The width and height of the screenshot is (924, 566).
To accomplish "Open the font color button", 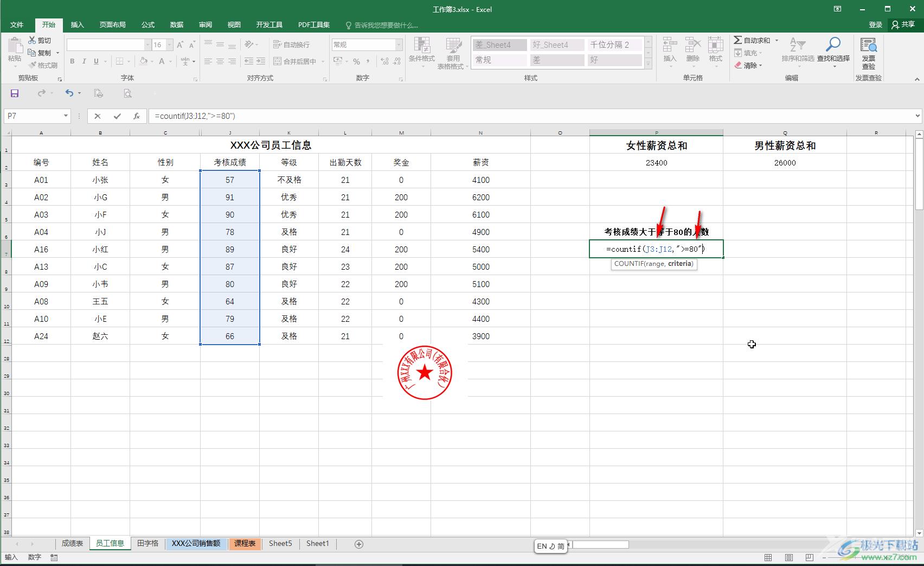I will pyautogui.click(x=162, y=61).
